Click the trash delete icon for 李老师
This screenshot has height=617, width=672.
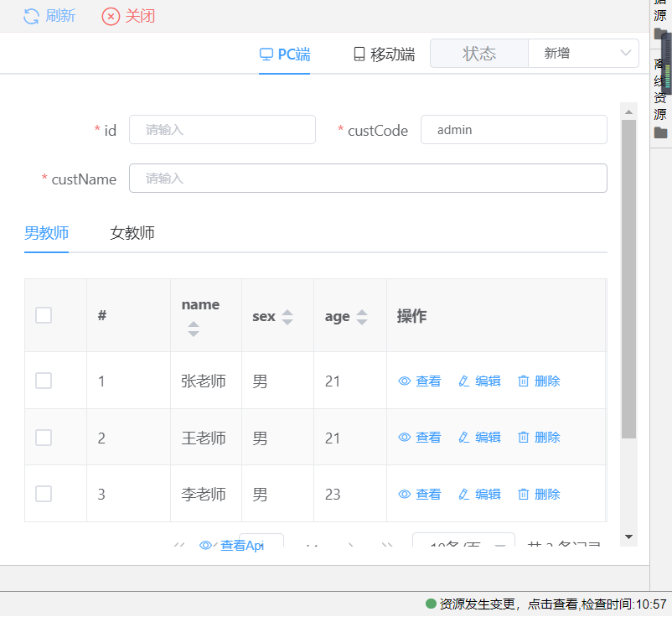(x=524, y=495)
